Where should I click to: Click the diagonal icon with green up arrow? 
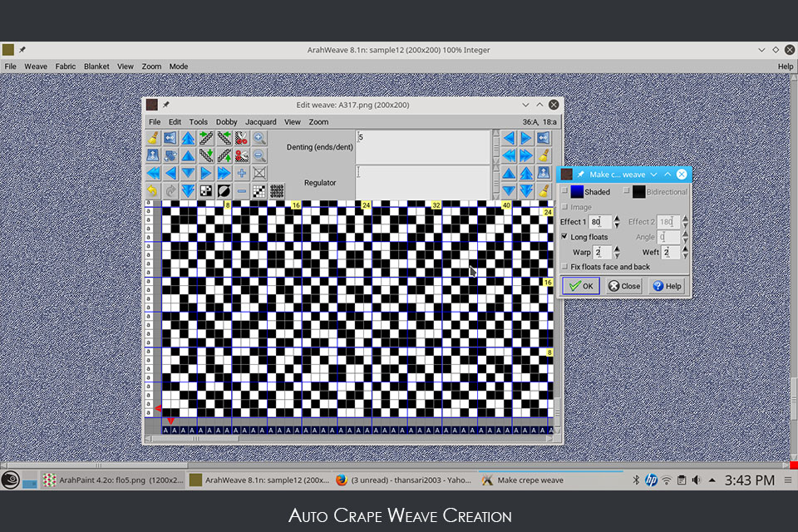point(224,155)
